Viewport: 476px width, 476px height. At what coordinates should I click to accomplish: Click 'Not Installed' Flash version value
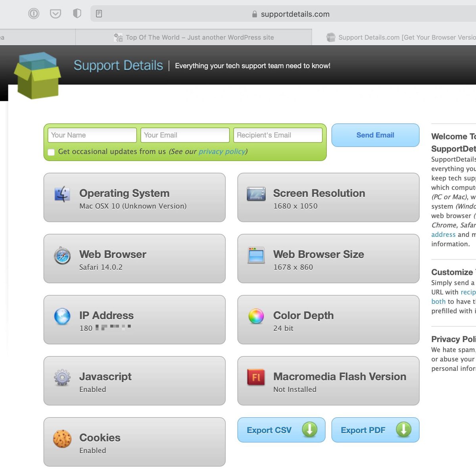pos(295,390)
